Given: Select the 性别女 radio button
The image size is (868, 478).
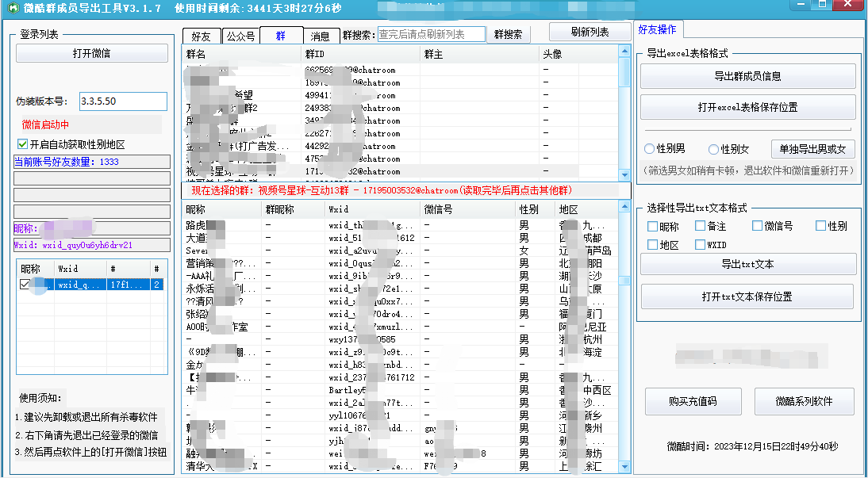Looking at the screenshot, I should [x=713, y=149].
